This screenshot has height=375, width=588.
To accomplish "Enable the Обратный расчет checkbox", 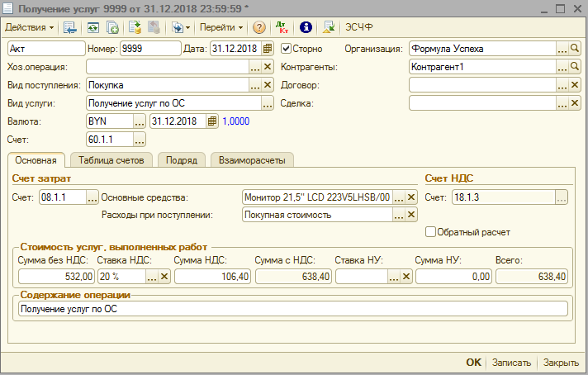I will [430, 232].
